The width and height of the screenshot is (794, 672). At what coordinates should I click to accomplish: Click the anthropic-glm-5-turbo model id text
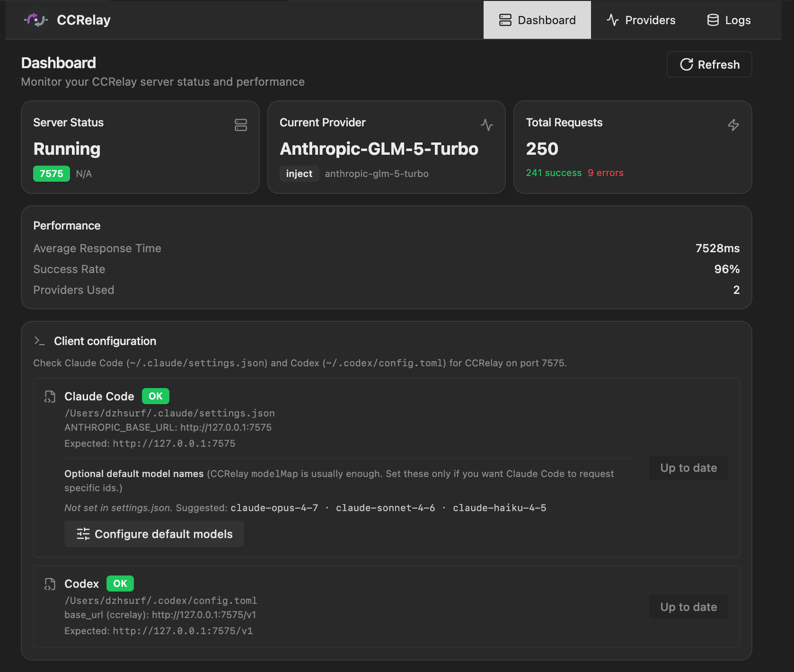click(377, 174)
